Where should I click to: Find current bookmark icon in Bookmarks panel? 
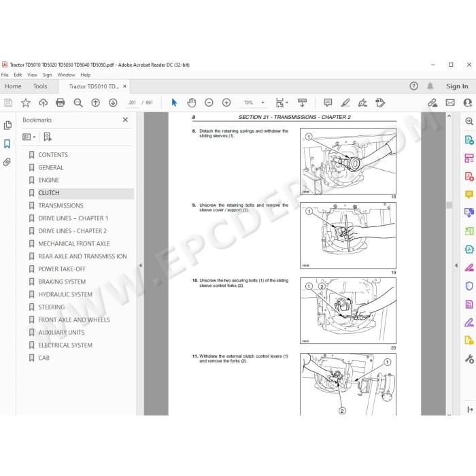click(x=48, y=137)
